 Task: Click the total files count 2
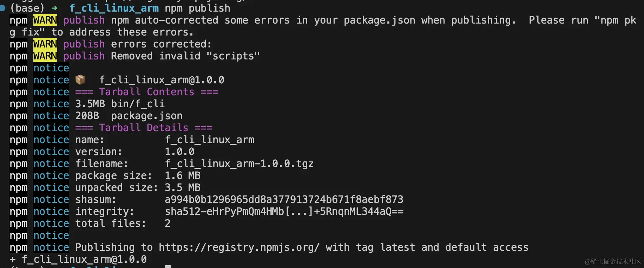[167, 223]
